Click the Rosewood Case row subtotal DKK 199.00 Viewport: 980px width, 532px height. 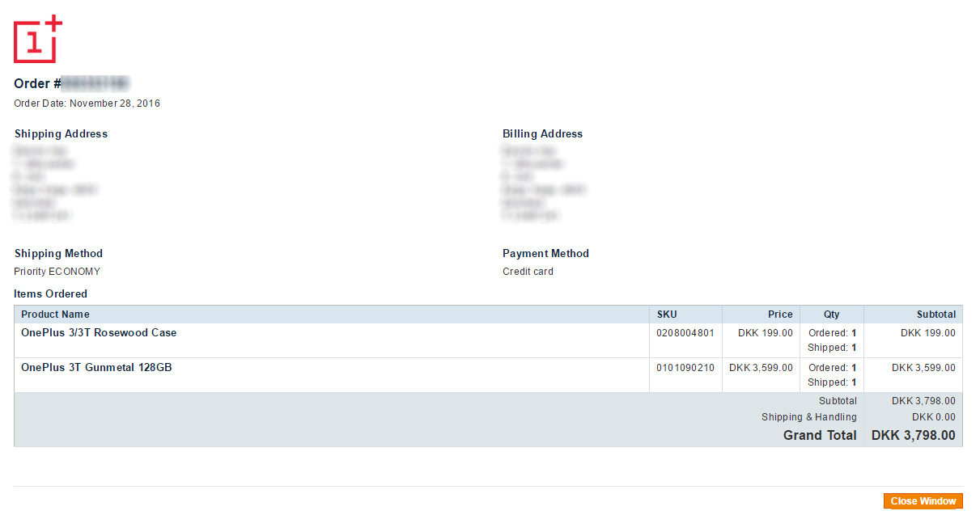[x=928, y=333]
